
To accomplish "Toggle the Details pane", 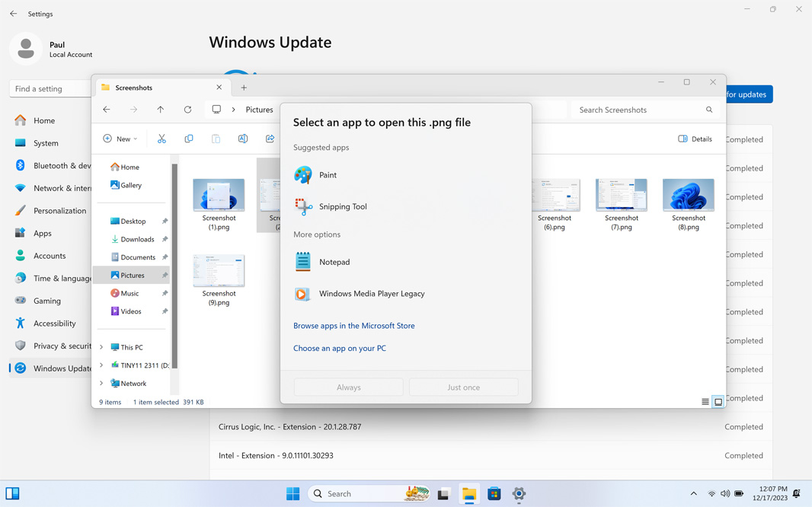I will [x=695, y=139].
